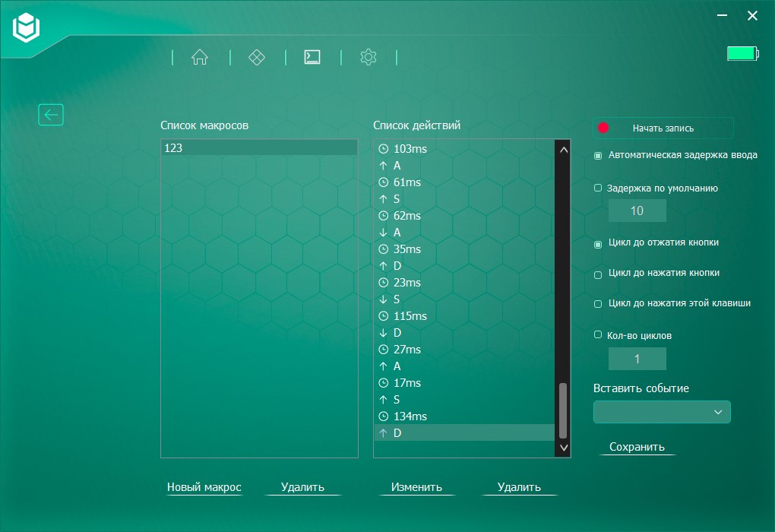This screenshot has height=532, width=775.
Task: Enable Цикл до нажатия этой клавиши checkbox
Action: [597, 304]
